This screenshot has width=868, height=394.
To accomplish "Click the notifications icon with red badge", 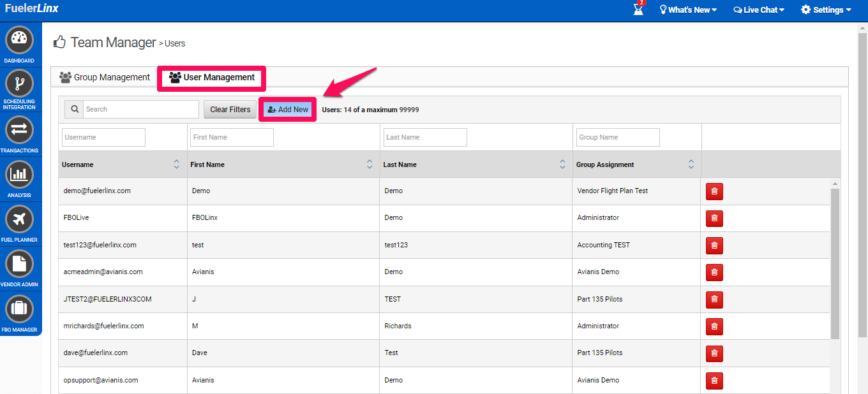I will 639,9.
